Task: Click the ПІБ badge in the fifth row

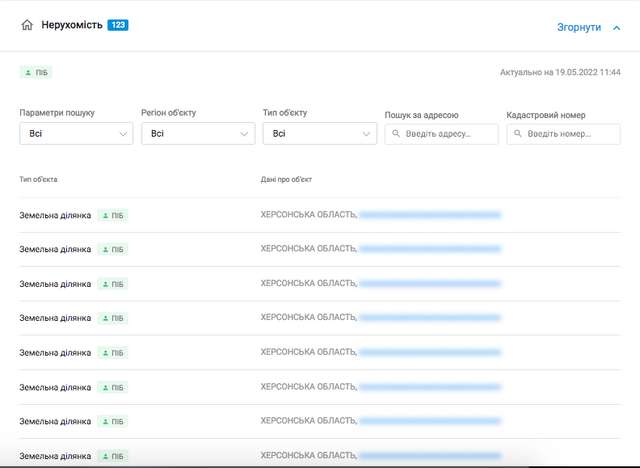Action: pyautogui.click(x=113, y=353)
